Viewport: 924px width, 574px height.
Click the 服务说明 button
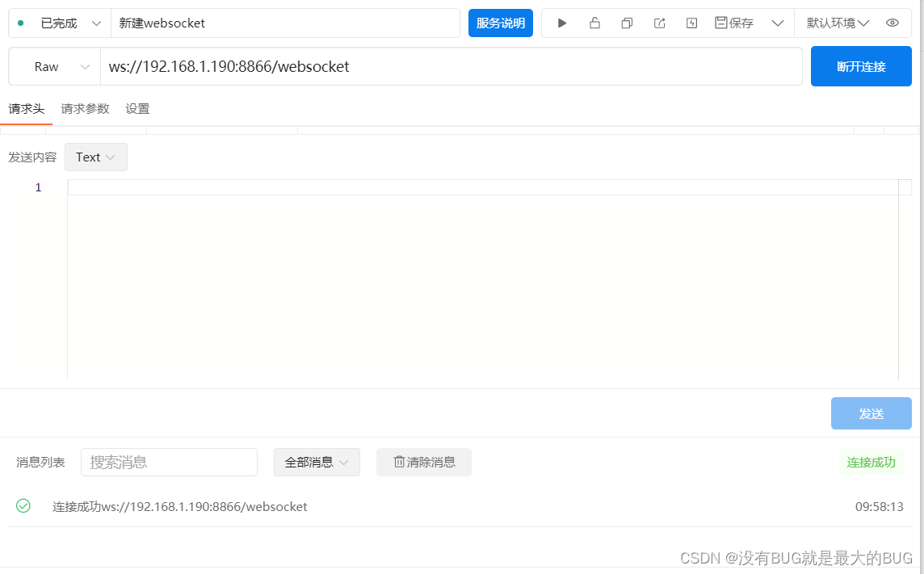pyautogui.click(x=500, y=23)
